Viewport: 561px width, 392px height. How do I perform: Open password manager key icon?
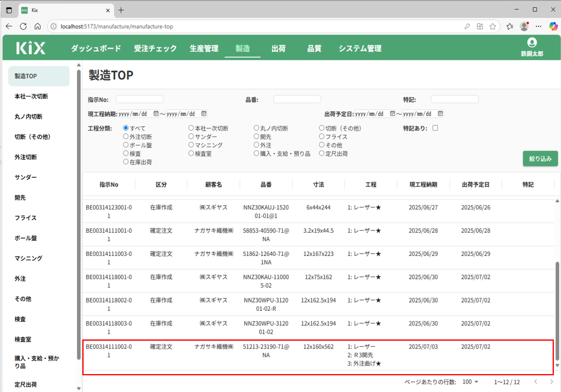[x=467, y=26]
